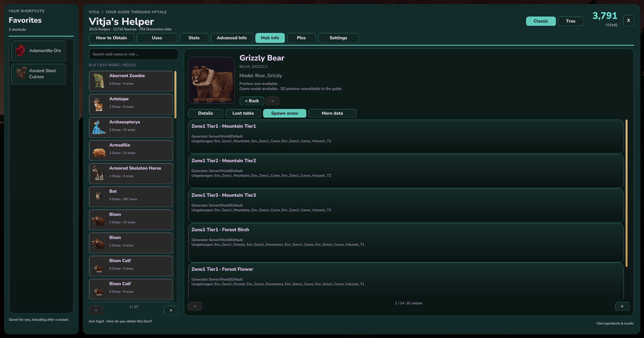Click the Grizzly Bear preview image
The width and height of the screenshot is (644, 338).
point(211,80)
